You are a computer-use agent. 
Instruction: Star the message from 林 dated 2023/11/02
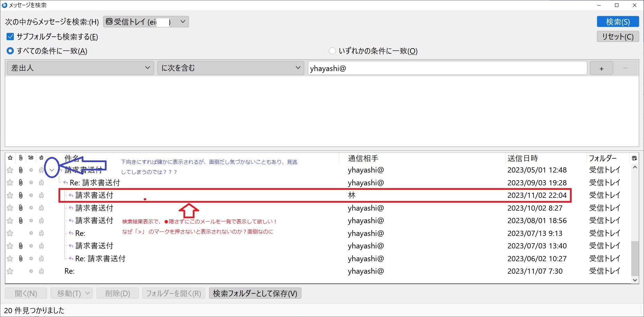[x=10, y=195]
